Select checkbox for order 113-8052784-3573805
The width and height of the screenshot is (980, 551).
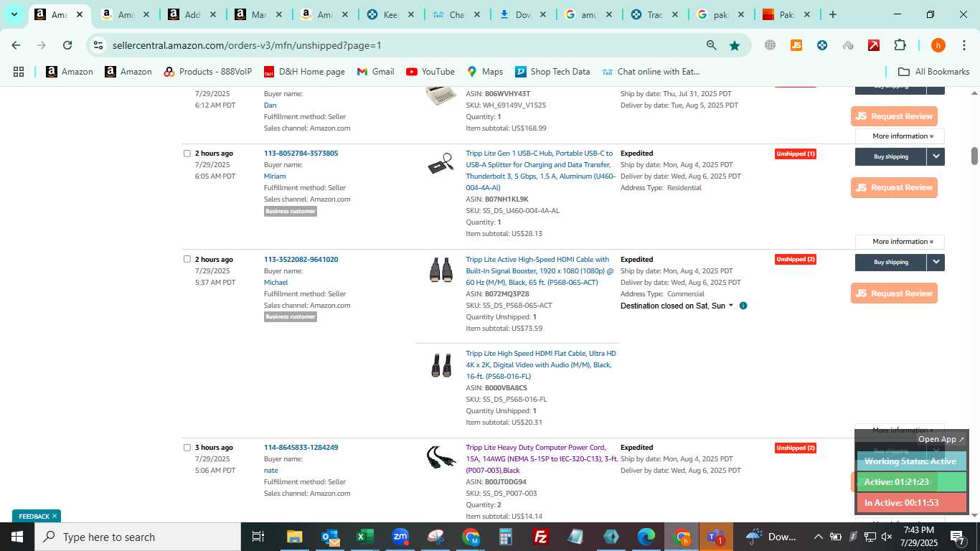pyautogui.click(x=187, y=154)
